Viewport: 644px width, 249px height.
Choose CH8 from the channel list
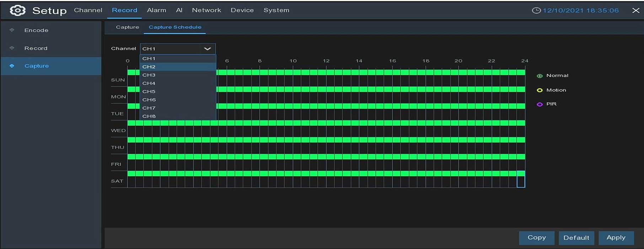[x=149, y=116]
